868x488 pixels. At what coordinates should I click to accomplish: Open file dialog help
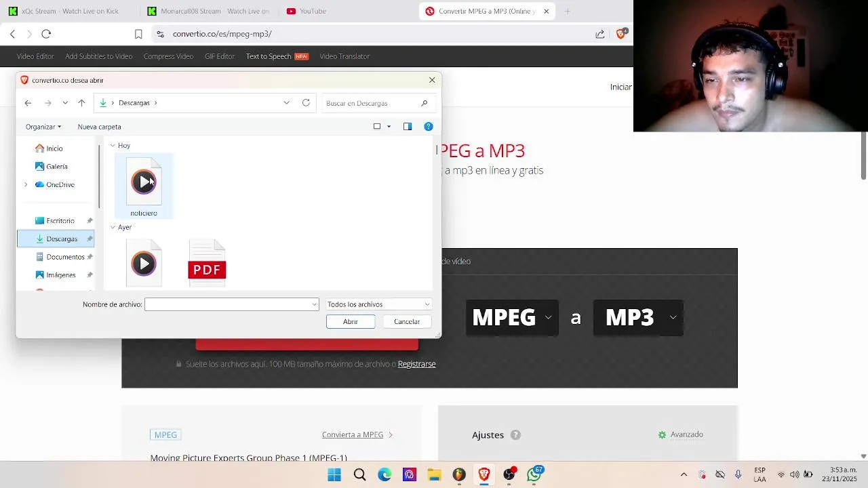429,127
